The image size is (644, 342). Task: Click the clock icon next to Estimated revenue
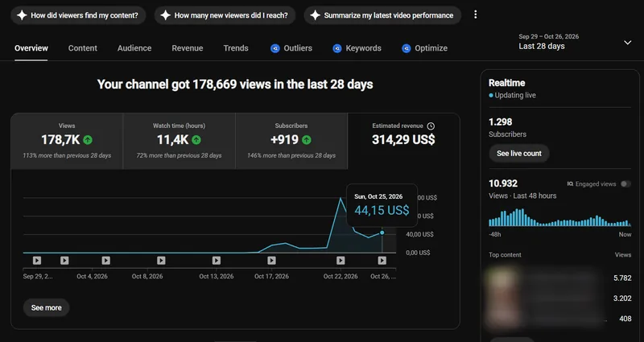point(431,126)
